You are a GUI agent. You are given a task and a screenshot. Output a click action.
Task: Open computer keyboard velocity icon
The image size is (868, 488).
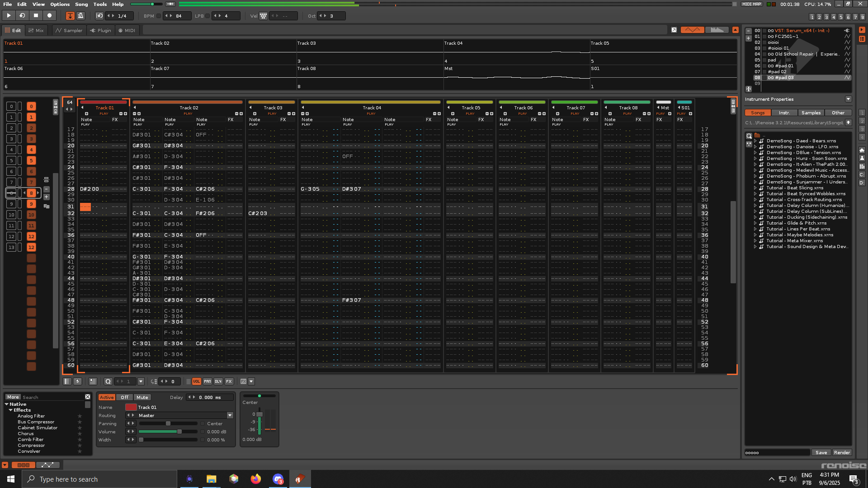pos(263,16)
